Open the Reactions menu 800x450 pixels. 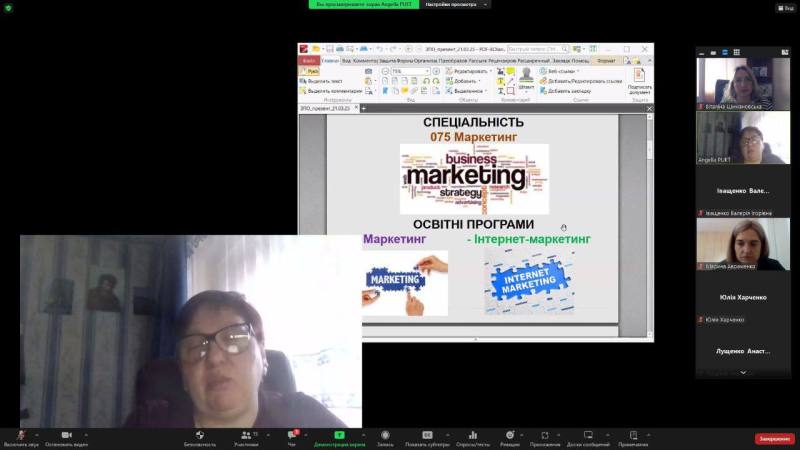point(510,435)
